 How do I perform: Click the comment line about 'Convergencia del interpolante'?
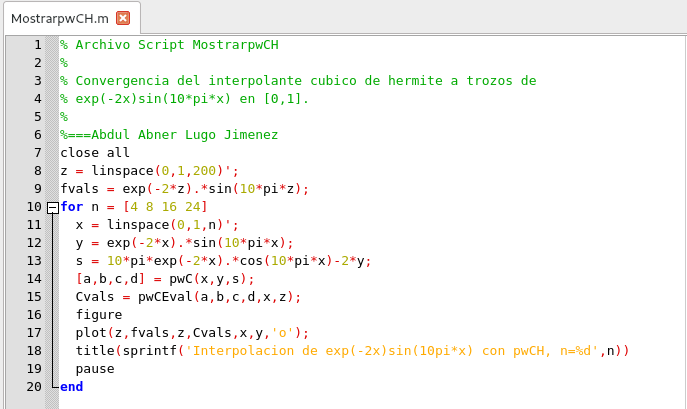click(x=298, y=81)
